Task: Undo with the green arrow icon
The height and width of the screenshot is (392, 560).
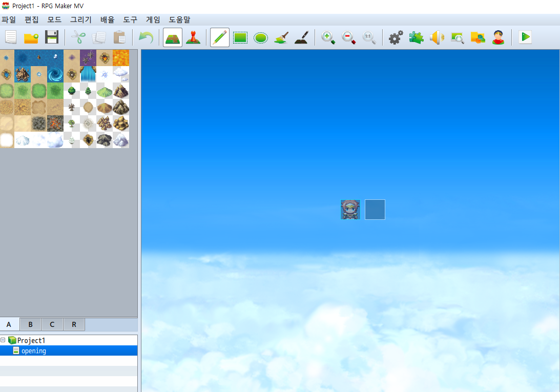Action: (x=146, y=37)
